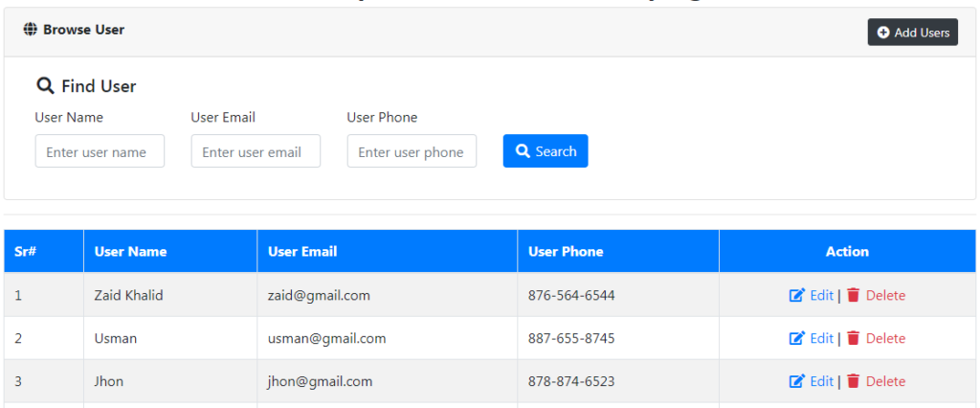Click the trash icon in Usman row

tap(854, 338)
